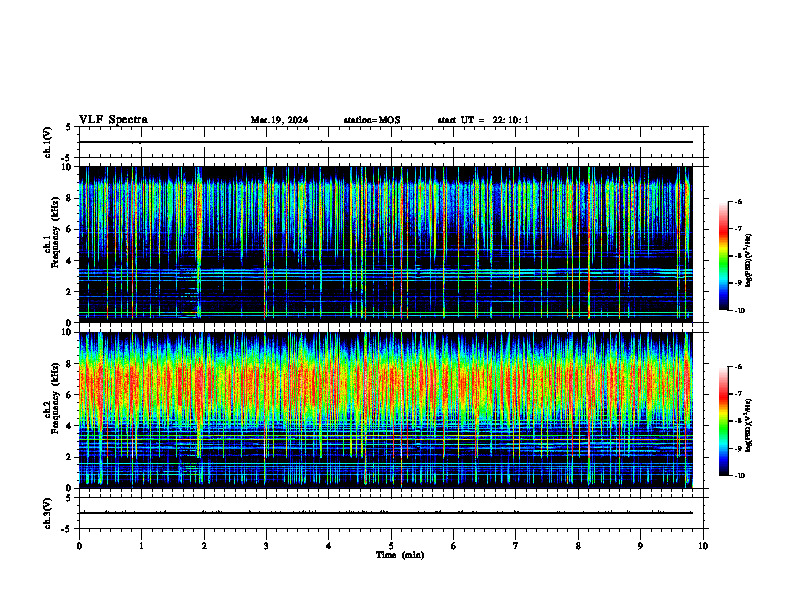Click the "8" kHz tick of ch.2 spectrogram
Screen dimensions: 792x612
tap(70, 364)
